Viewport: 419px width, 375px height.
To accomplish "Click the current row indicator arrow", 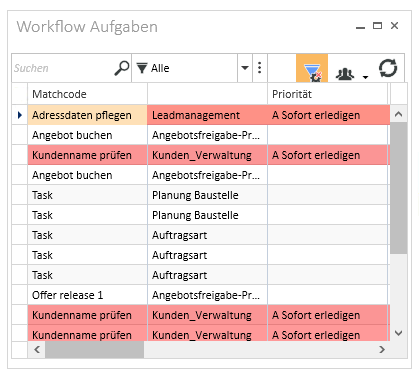I will pos(20,115).
